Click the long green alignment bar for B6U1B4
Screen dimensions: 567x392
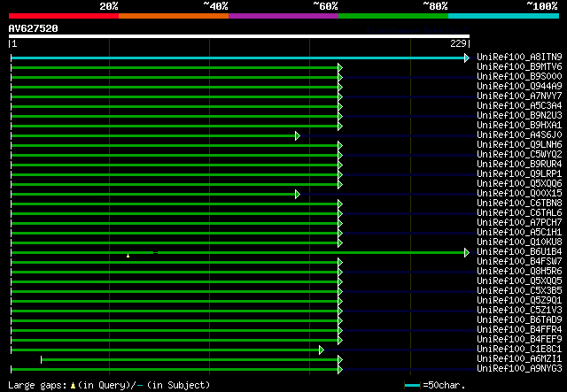(238, 252)
